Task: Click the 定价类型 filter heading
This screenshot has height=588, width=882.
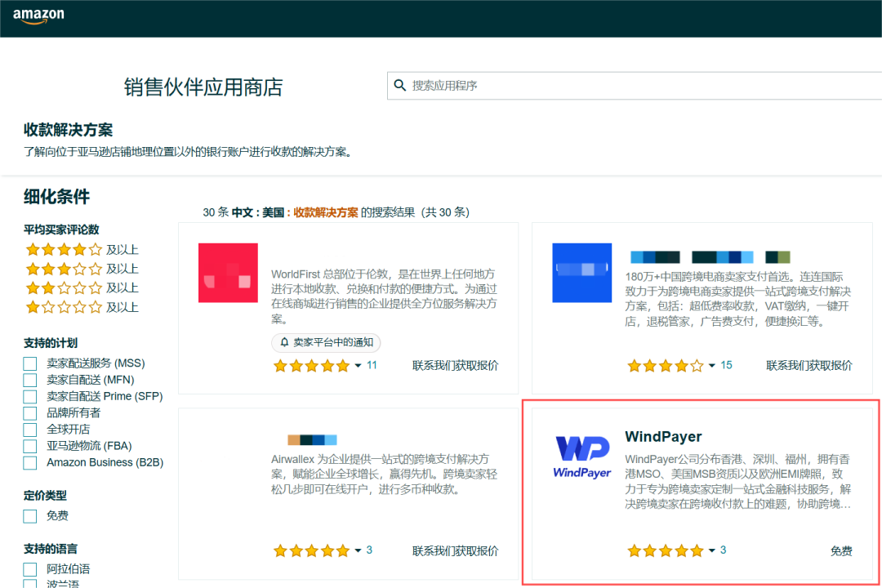Action: (45, 496)
